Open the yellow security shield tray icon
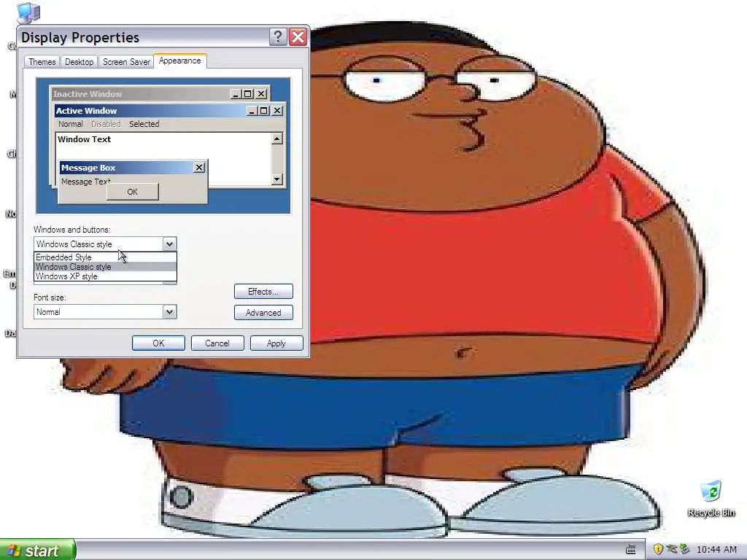 click(658, 550)
